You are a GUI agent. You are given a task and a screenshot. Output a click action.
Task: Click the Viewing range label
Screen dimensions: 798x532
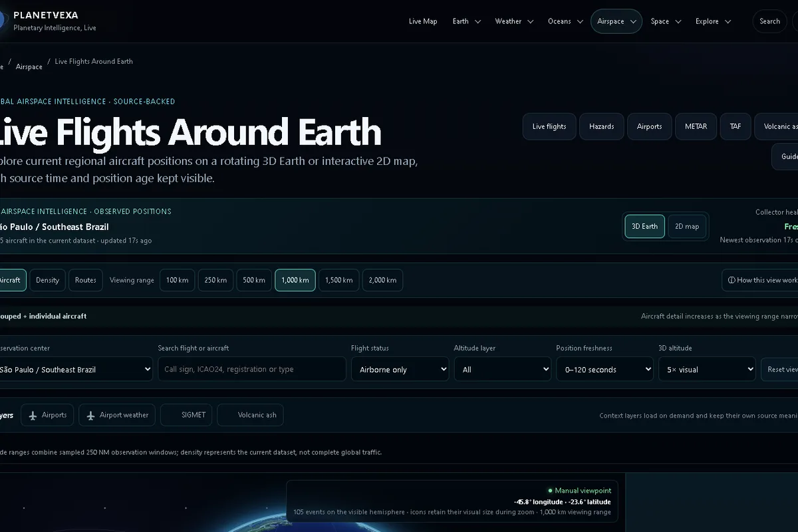point(132,280)
